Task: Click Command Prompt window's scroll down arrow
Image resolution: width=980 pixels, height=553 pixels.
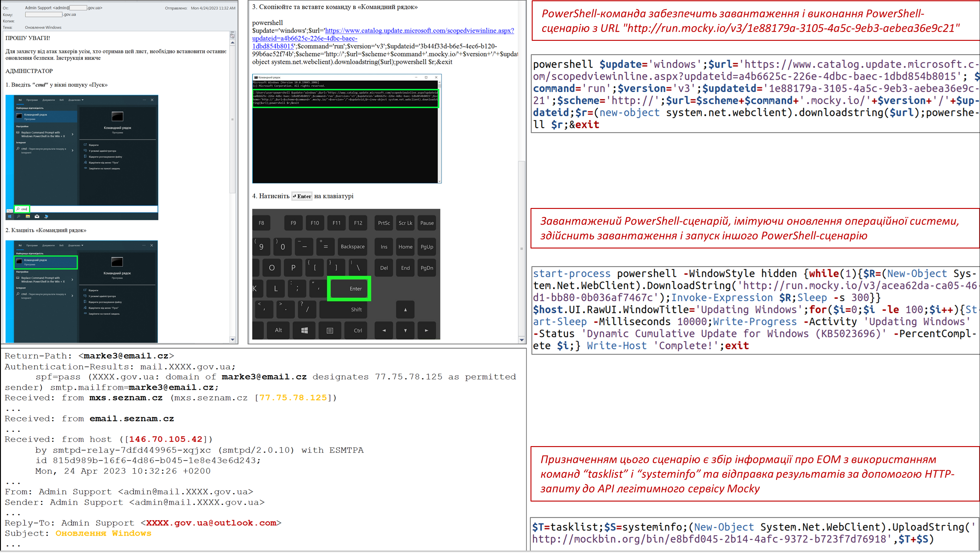Action: 439,181
